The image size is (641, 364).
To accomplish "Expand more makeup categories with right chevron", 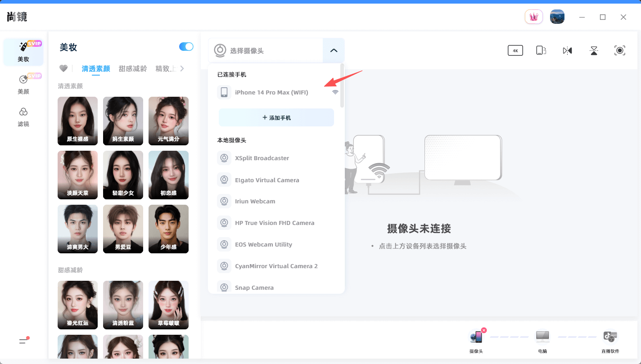I will click(182, 68).
